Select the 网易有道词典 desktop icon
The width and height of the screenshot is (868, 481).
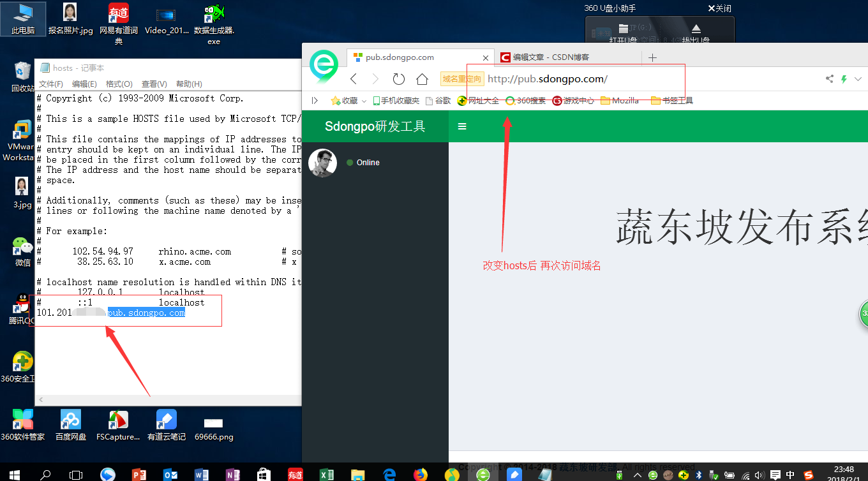pyautogui.click(x=119, y=24)
